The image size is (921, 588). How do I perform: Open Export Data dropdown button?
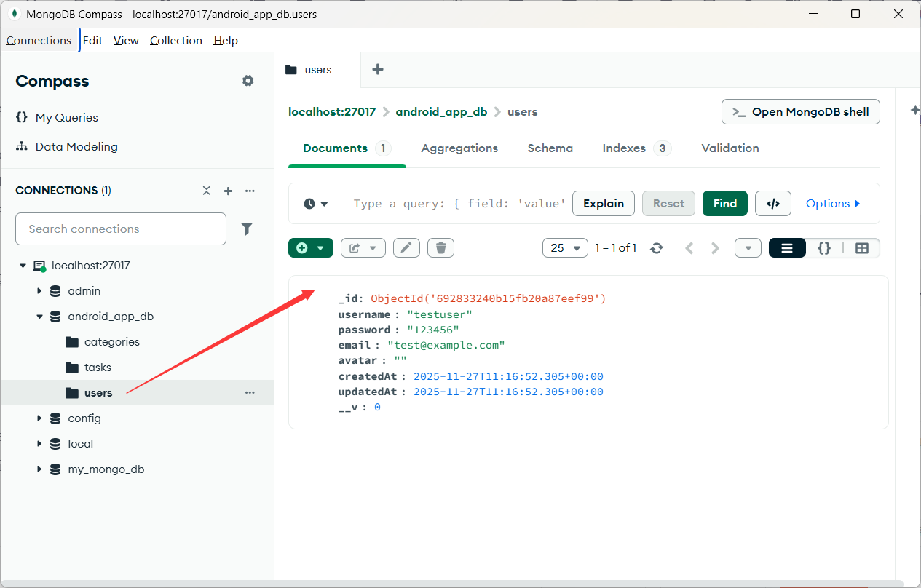click(x=363, y=248)
